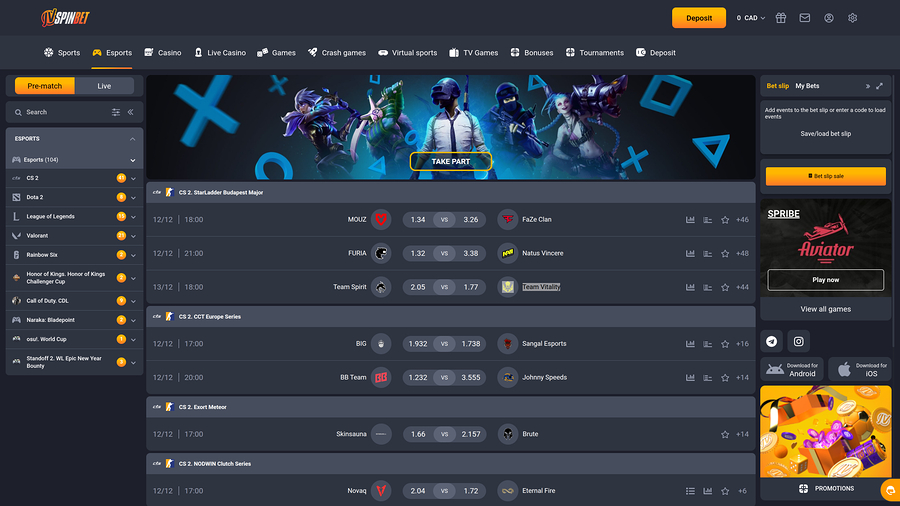Screen dimensions: 900x506
Task: Open the Tournaments navigation tab
Action: 595,53
